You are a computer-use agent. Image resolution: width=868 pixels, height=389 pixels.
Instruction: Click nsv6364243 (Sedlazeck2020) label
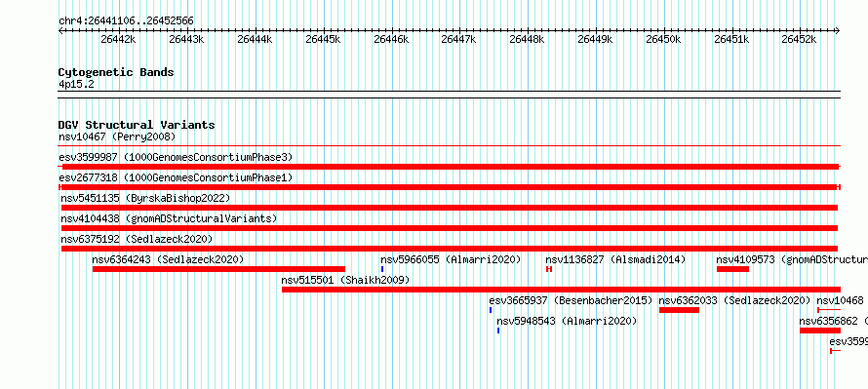pyautogui.click(x=168, y=259)
